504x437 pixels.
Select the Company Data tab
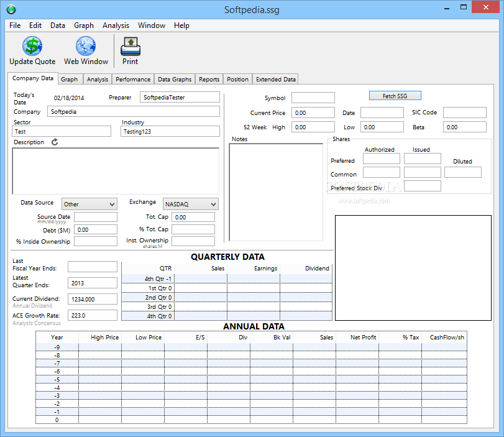[33, 78]
